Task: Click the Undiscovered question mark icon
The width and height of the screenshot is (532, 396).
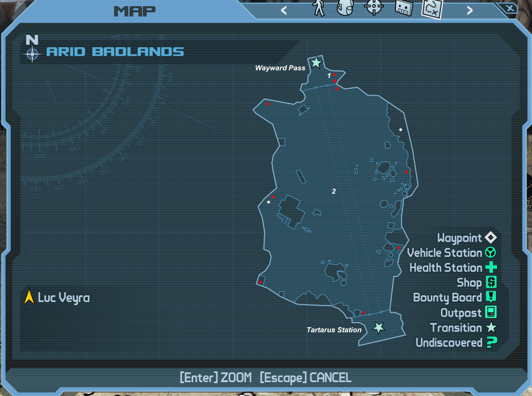Action: pos(491,343)
